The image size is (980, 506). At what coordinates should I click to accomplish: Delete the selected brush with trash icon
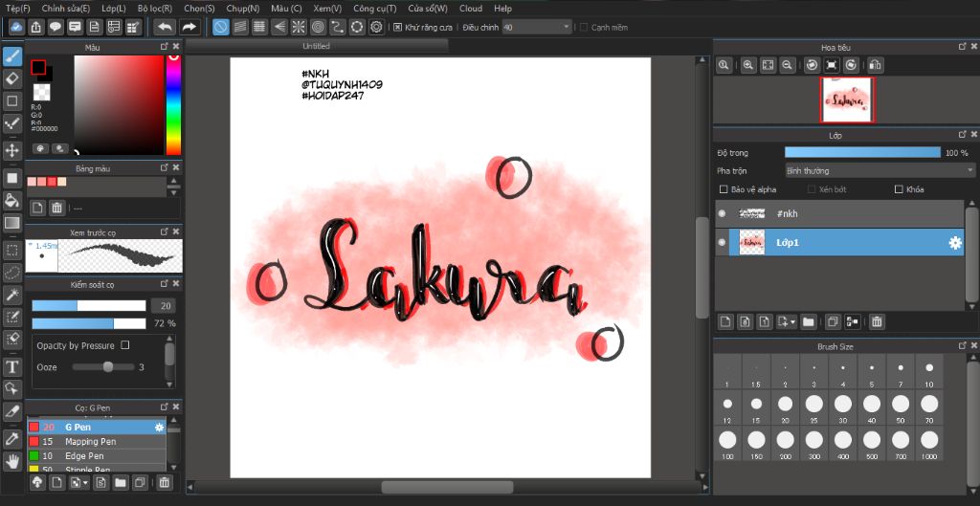pos(164,482)
